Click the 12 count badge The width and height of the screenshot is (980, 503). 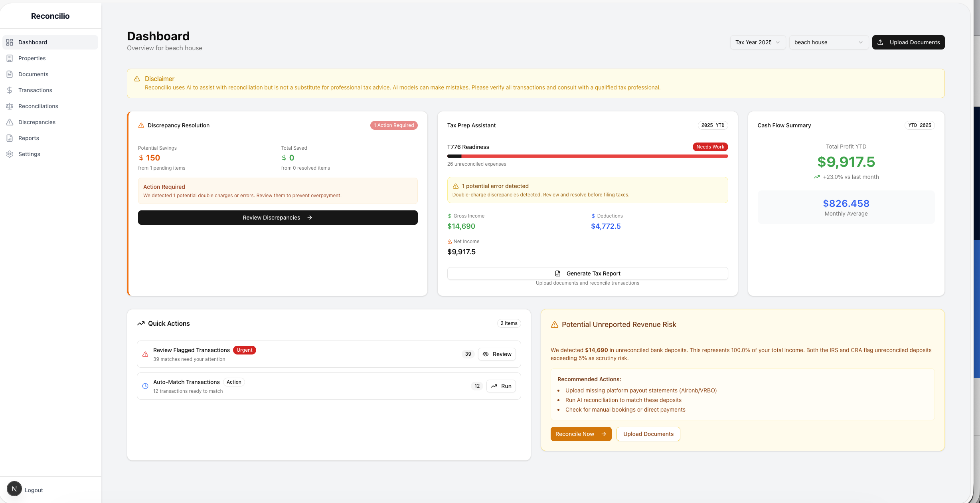477,386
